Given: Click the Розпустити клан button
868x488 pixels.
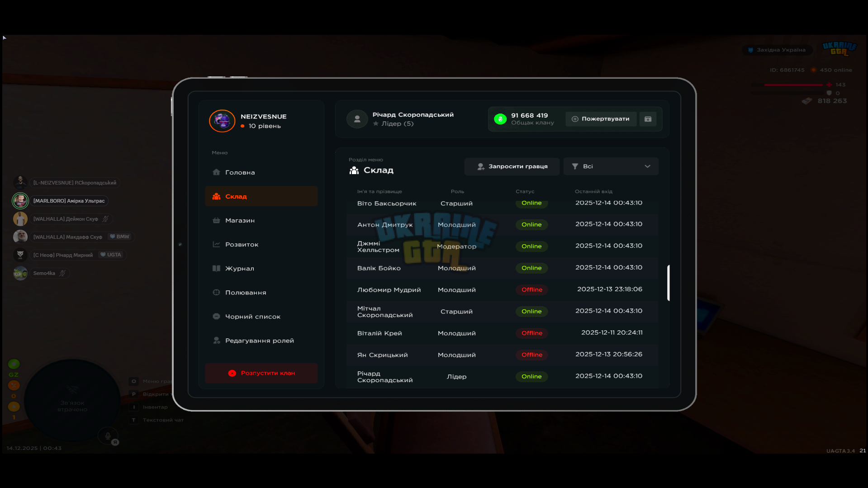Looking at the screenshot, I should click(x=261, y=373).
